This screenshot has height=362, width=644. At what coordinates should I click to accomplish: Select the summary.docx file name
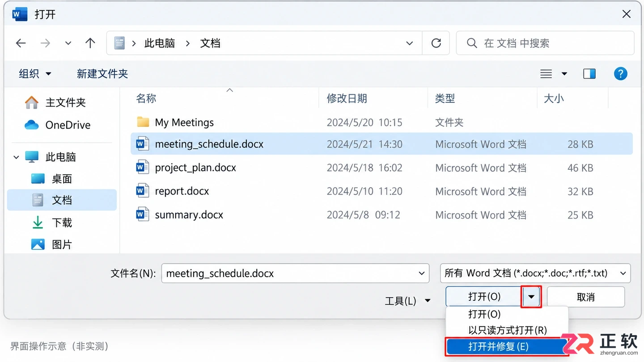(189, 215)
